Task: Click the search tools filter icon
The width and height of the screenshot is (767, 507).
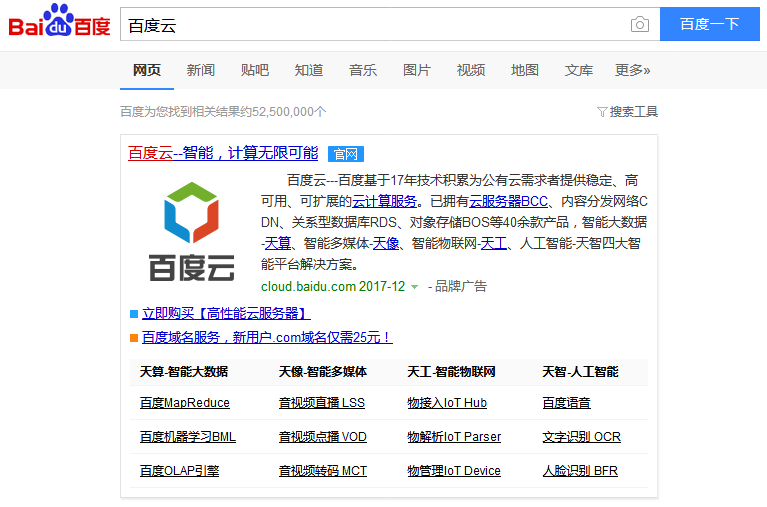Action: coord(602,112)
